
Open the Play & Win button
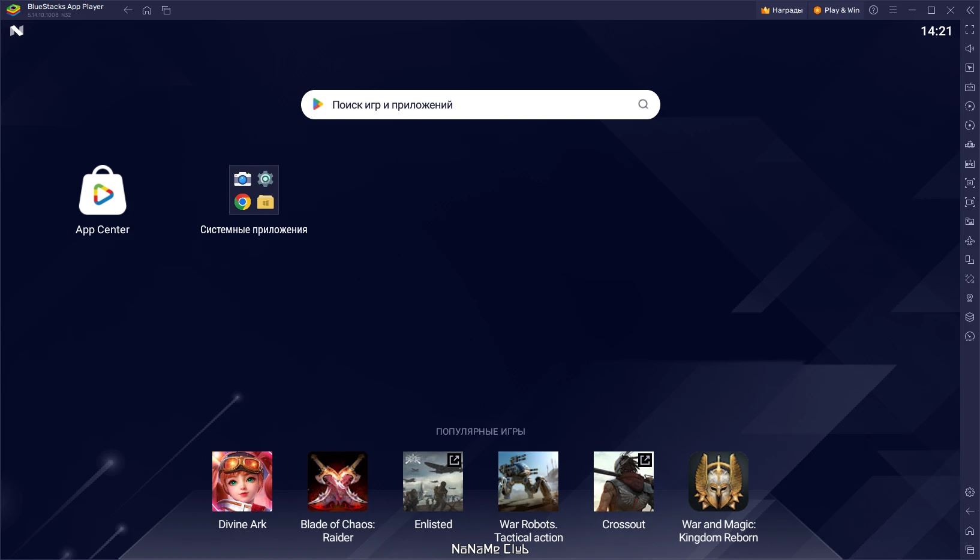tap(836, 10)
